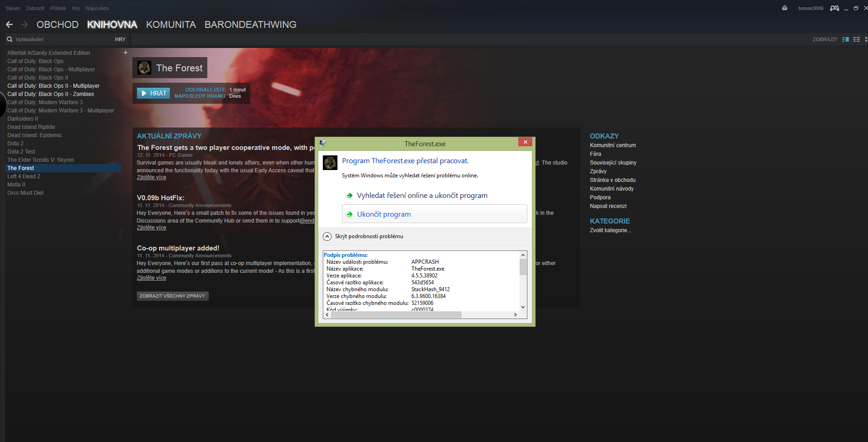Screen dimensions: 868x442
Task: Select Mafia II in the game list
Action: (16, 185)
